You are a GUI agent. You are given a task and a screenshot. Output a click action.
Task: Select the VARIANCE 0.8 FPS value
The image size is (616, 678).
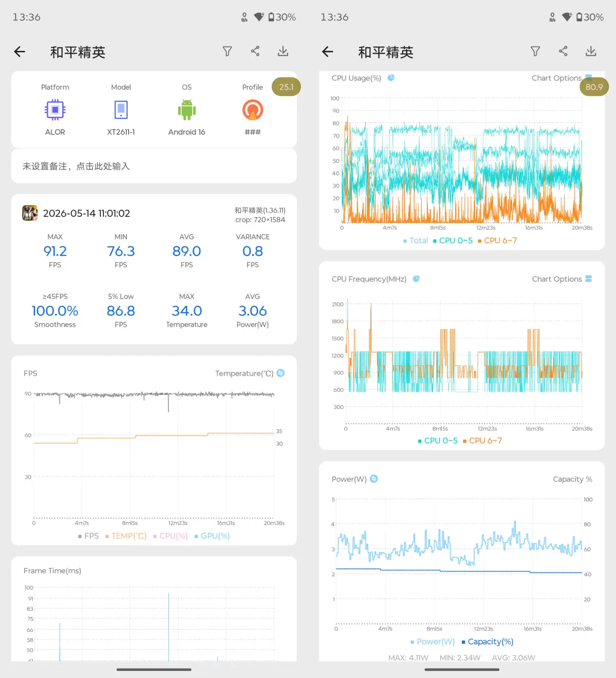(x=253, y=251)
